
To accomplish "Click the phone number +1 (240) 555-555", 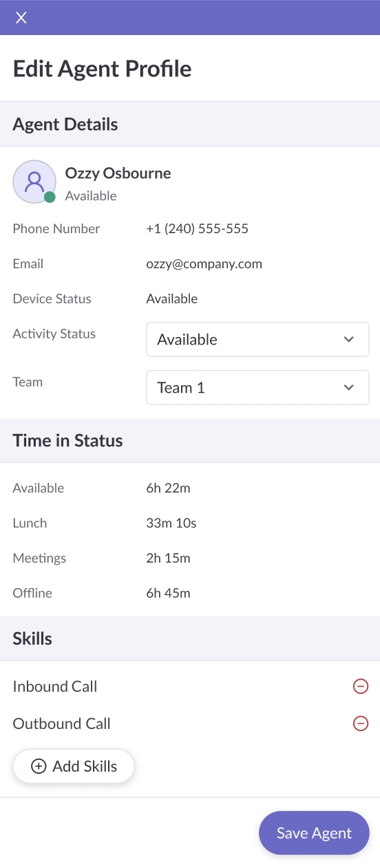I will [x=197, y=228].
